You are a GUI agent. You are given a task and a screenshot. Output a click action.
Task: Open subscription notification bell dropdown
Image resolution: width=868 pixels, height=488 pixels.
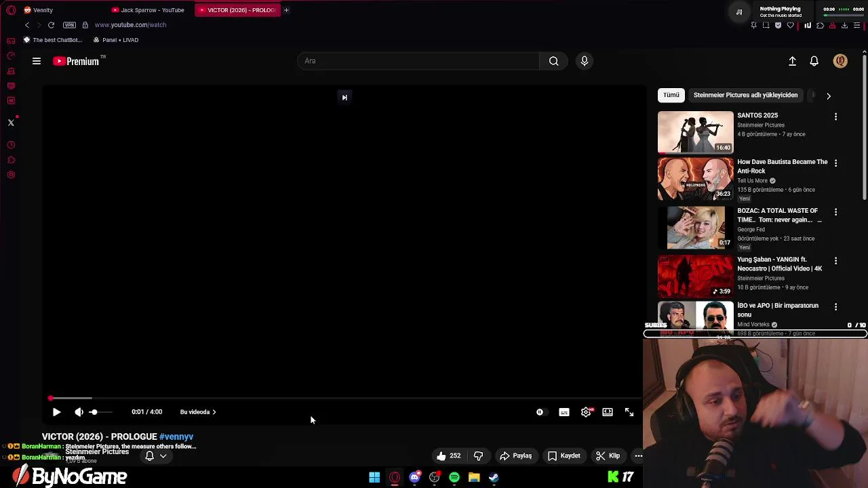156,456
